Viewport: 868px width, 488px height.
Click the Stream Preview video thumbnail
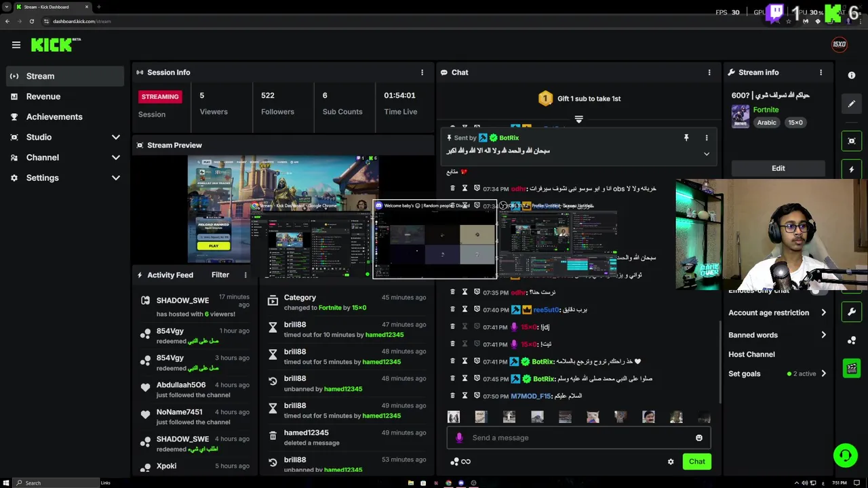[283, 209]
